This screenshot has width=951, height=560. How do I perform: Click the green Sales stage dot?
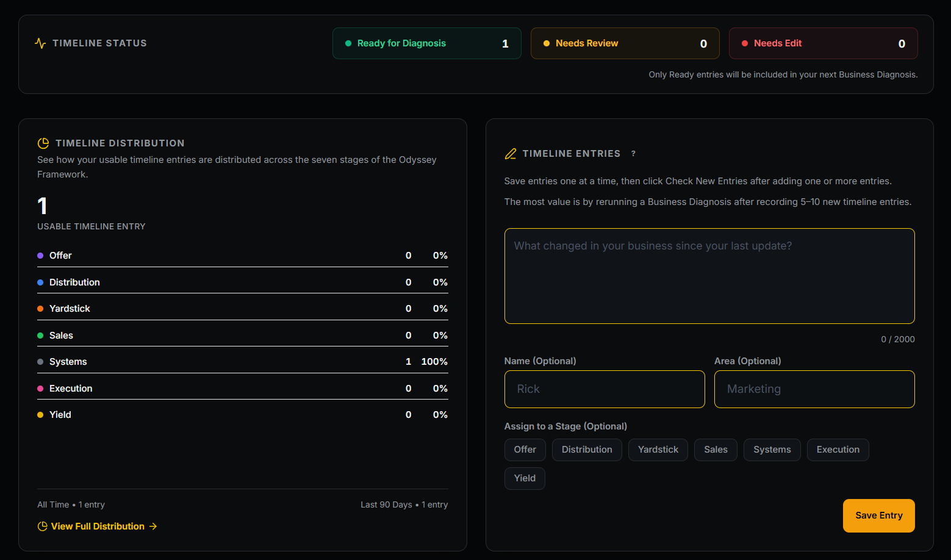[x=40, y=336]
